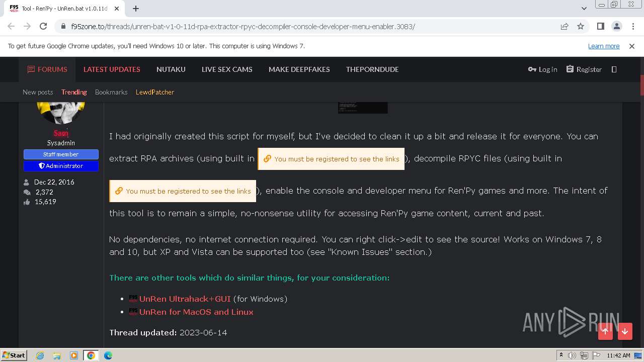Click the site lock icon in address bar
This screenshot has height=362, width=644.
[63, 27]
